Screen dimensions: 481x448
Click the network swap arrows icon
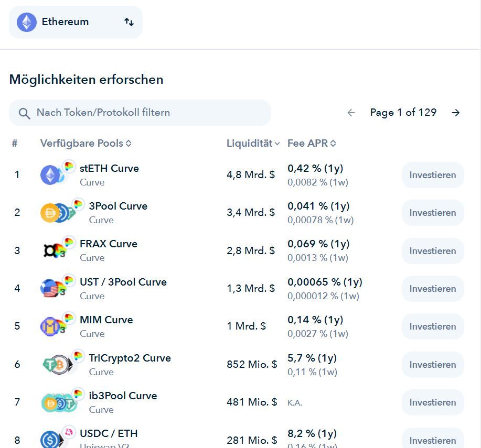point(129,22)
